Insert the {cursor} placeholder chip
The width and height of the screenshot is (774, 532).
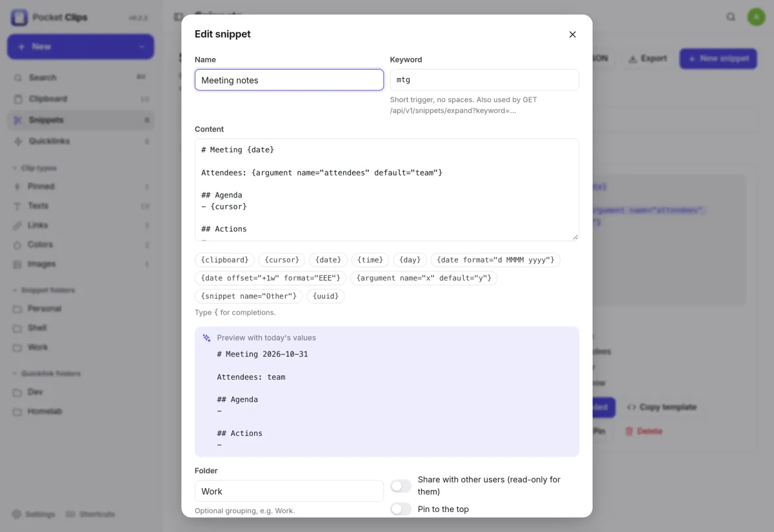tap(282, 260)
